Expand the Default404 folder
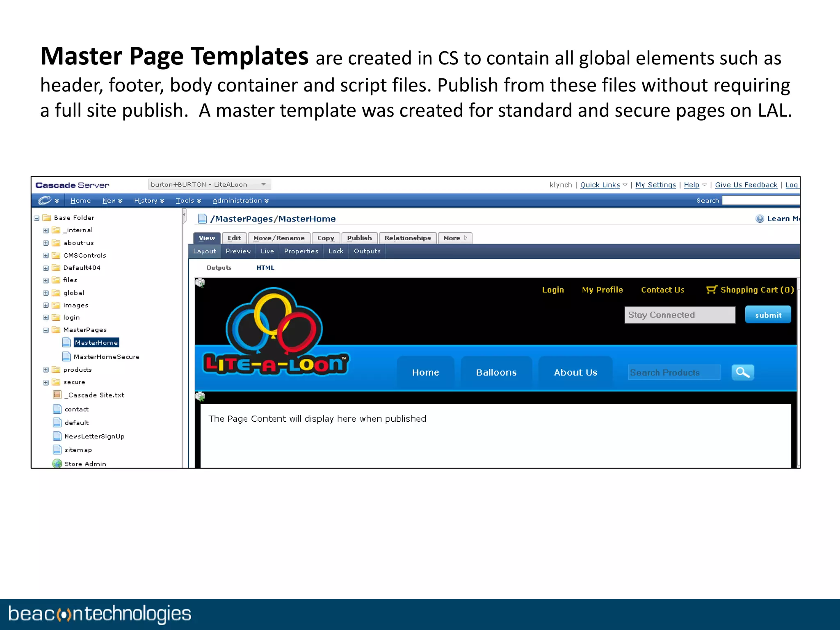 click(46, 268)
